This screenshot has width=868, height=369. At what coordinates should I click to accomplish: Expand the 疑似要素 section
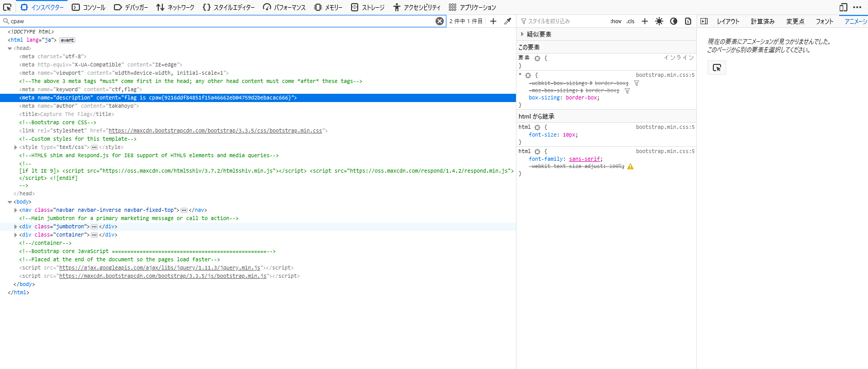pos(522,34)
